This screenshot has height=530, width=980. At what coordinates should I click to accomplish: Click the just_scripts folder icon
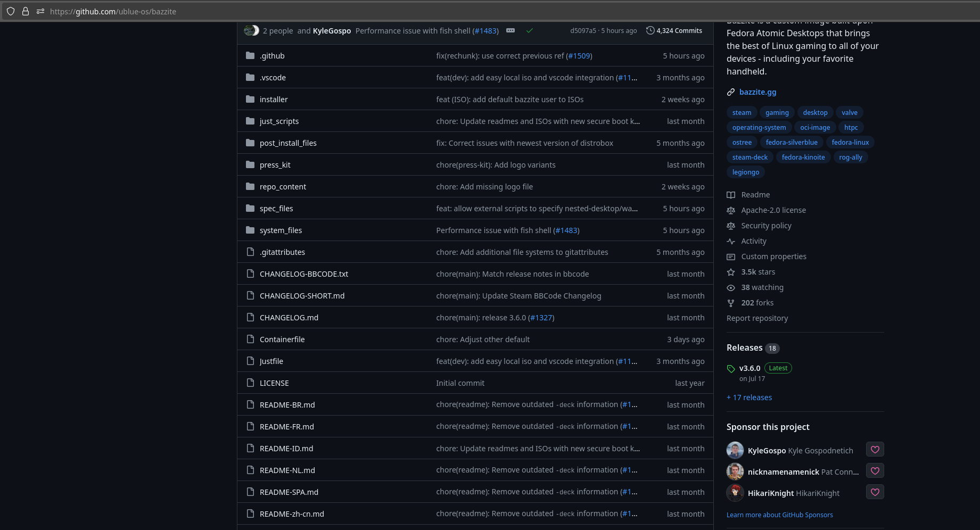(x=250, y=121)
